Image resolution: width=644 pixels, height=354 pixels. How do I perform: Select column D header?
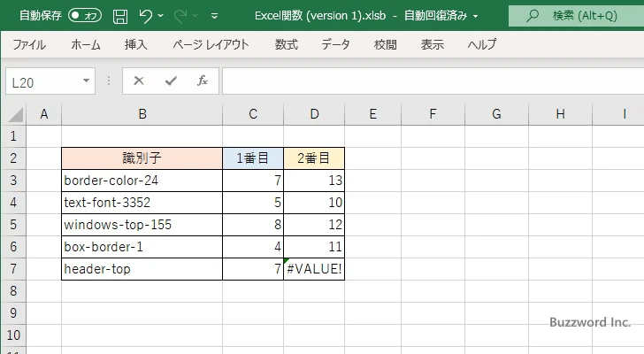point(314,114)
